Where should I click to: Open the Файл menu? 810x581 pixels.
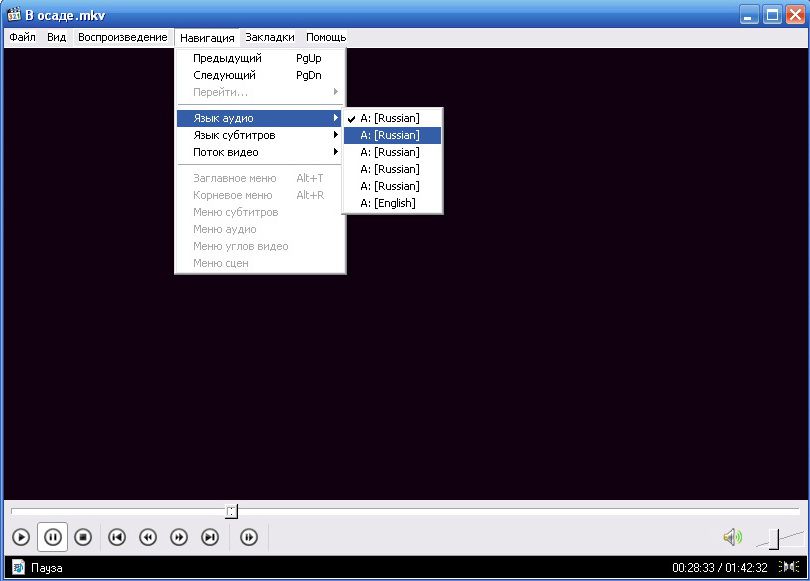click(x=23, y=37)
